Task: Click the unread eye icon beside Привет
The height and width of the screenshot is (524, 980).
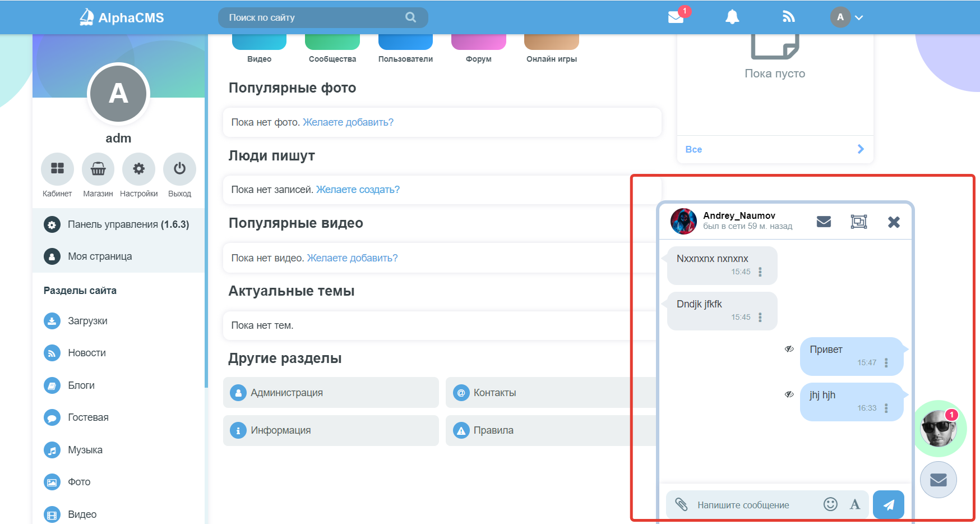Action: point(789,349)
